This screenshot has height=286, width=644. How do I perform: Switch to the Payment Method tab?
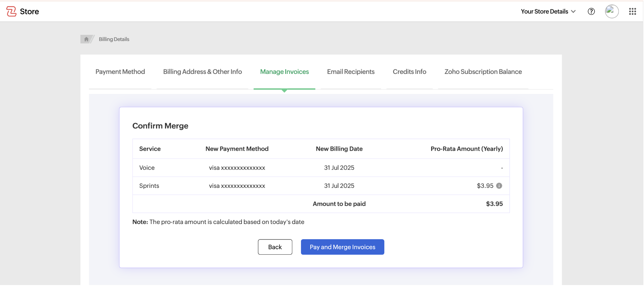click(x=120, y=72)
